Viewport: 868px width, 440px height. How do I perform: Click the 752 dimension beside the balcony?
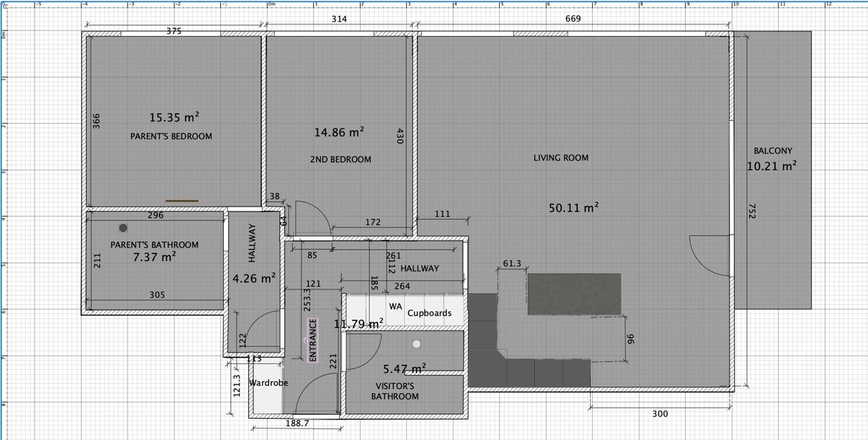click(x=751, y=211)
